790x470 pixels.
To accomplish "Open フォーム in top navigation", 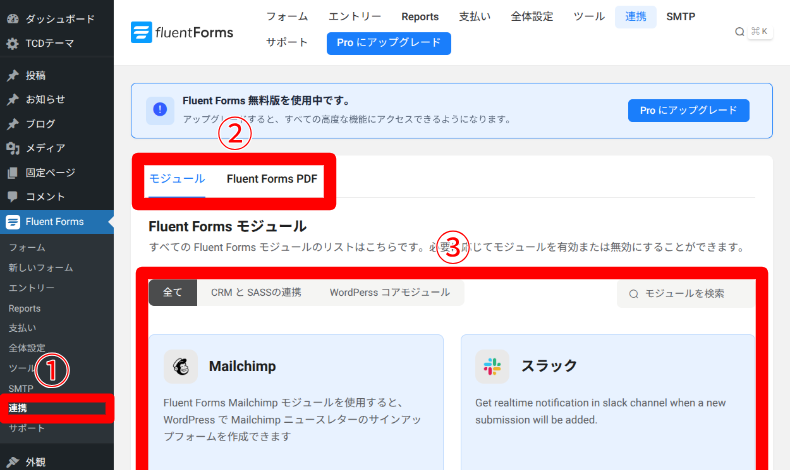I will [287, 17].
